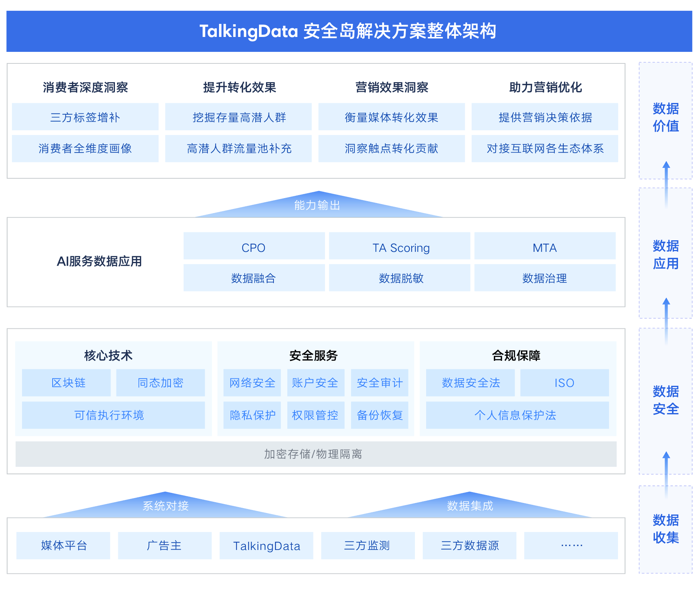Screen dimensions: 700x591
Task: Select 高潜人群流量池补充 box
Action: (x=238, y=148)
